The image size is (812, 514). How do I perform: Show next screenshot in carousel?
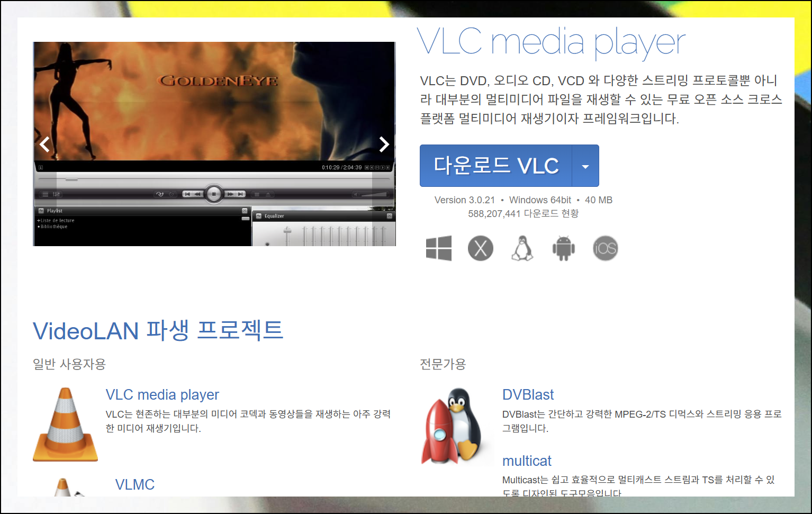[x=384, y=144]
